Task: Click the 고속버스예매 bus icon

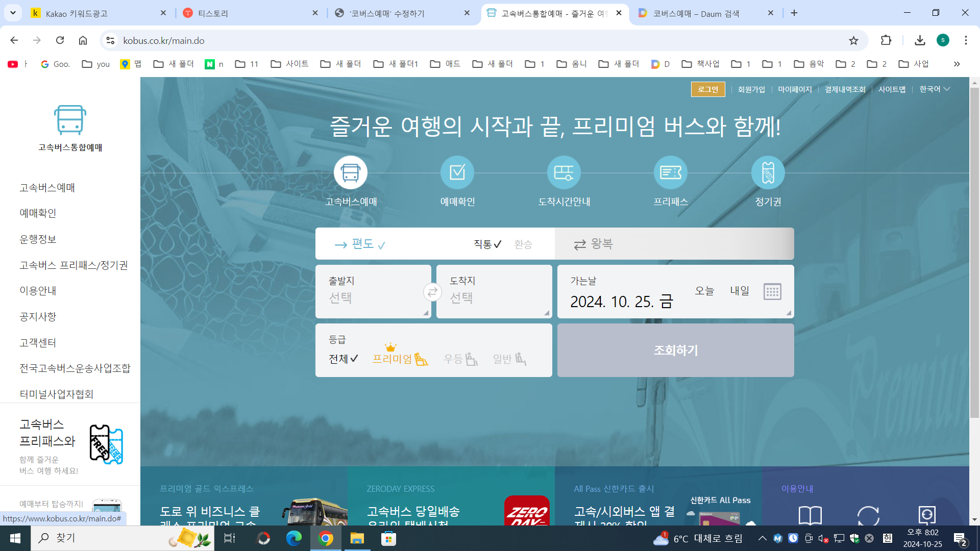Action: [350, 172]
